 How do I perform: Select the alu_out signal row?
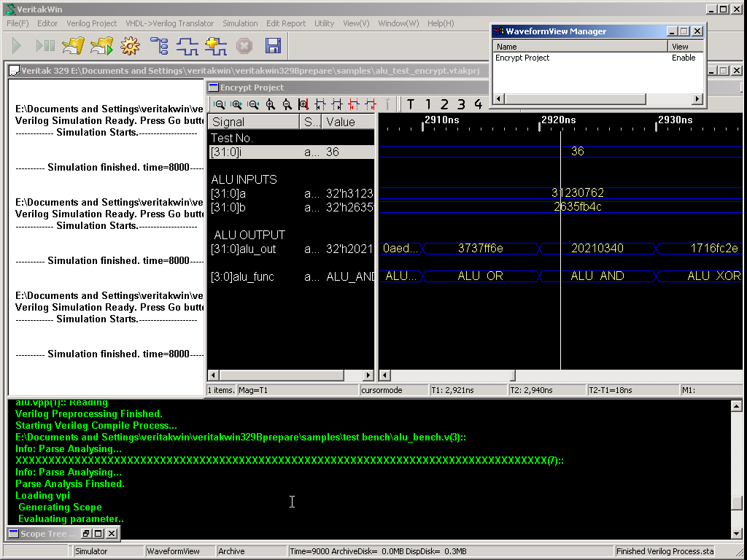coord(244,249)
